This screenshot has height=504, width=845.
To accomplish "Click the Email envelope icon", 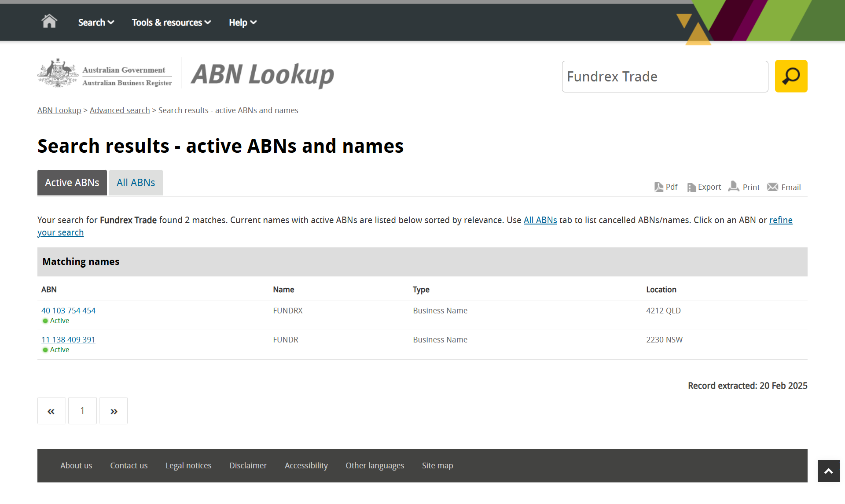I will [772, 187].
